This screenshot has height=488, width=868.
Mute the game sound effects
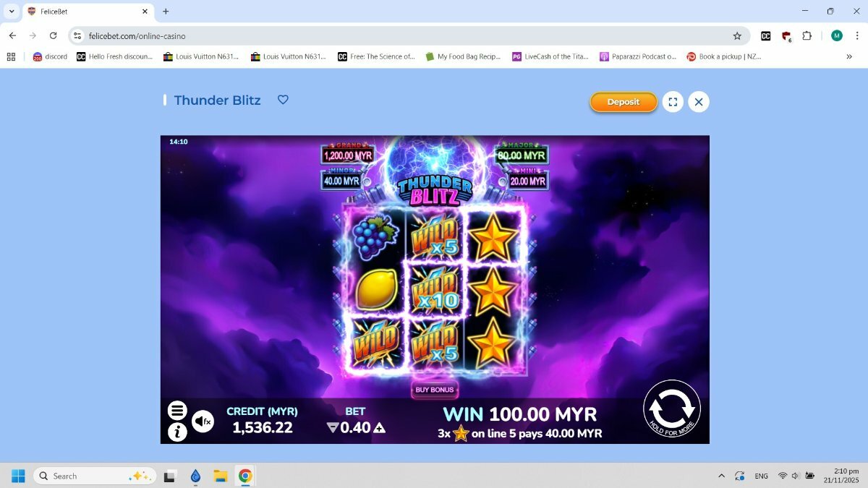203,421
